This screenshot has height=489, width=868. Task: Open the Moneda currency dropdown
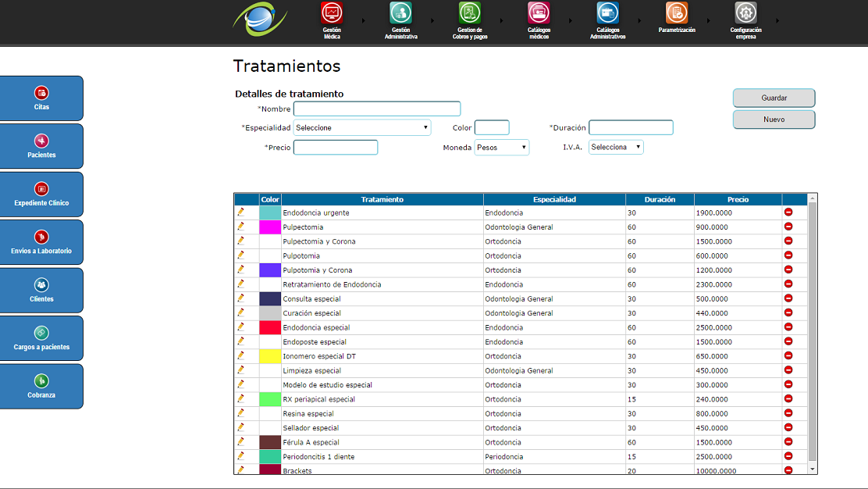click(x=502, y=147)
